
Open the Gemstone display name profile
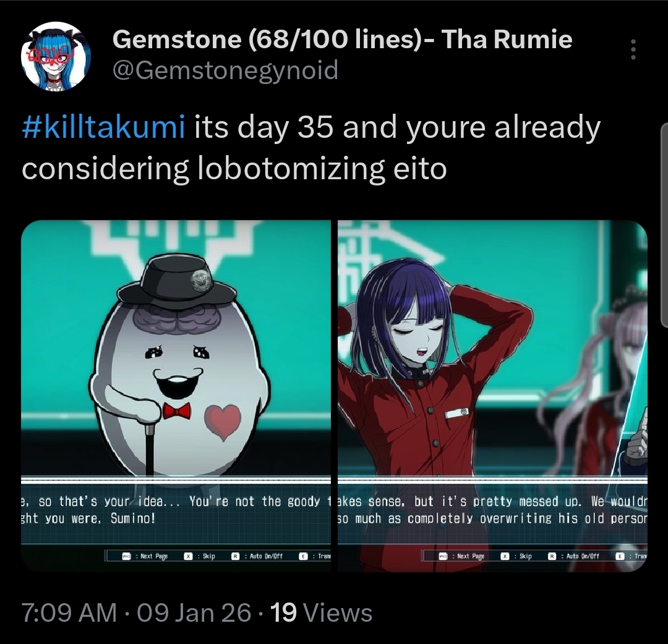[x=342, y=39]
